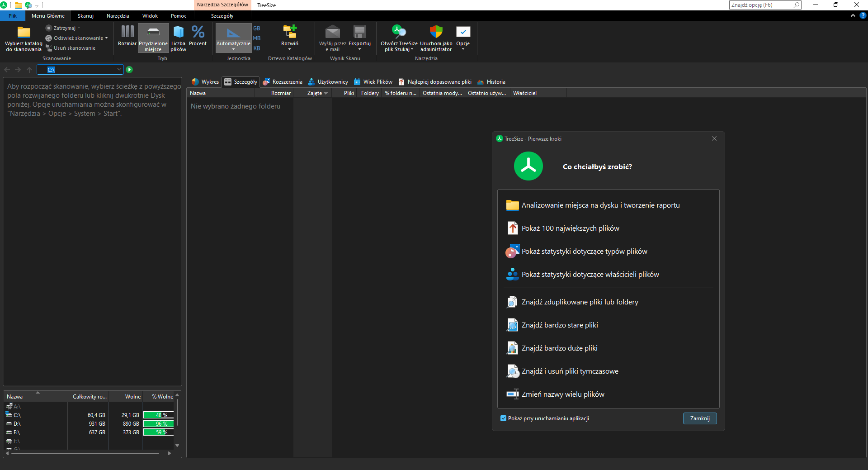Click the E:\ 59 % free space bar
Image resolution: width=868 pixels, height=470 pixels.
pyautogui.click(x=159, y=432)
